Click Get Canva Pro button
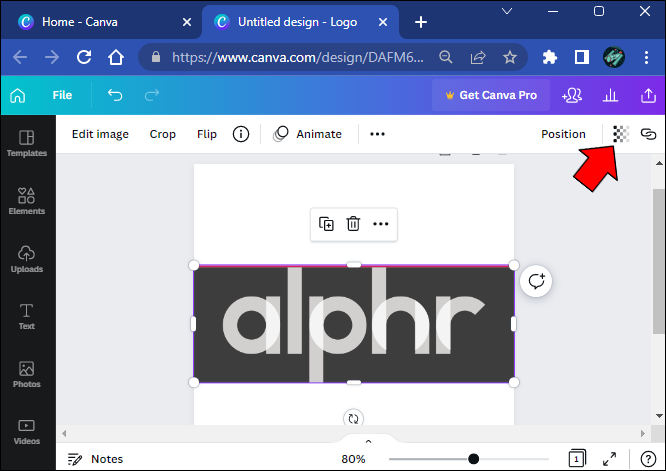This screenshot has height=471, width=666. [491, 95]
